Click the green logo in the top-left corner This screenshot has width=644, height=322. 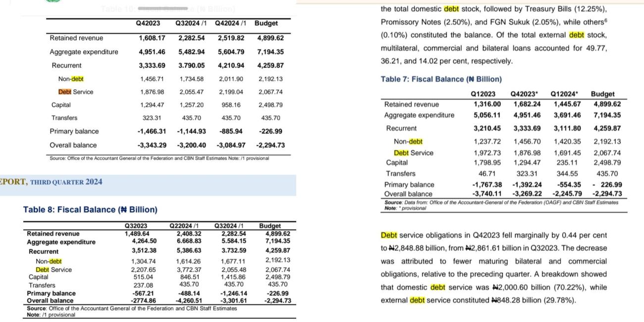[x=53, y=1]
